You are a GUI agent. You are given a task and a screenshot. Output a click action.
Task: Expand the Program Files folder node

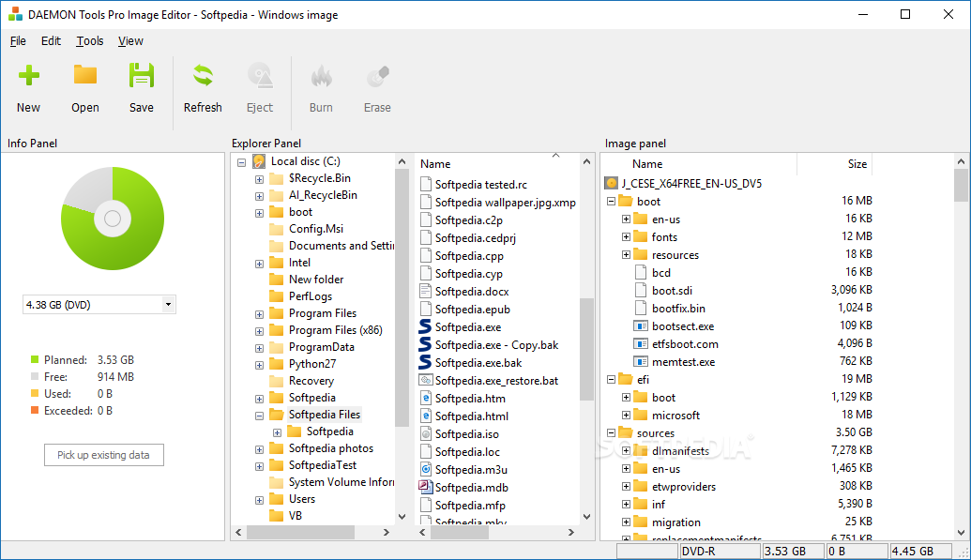pos(260,314)
